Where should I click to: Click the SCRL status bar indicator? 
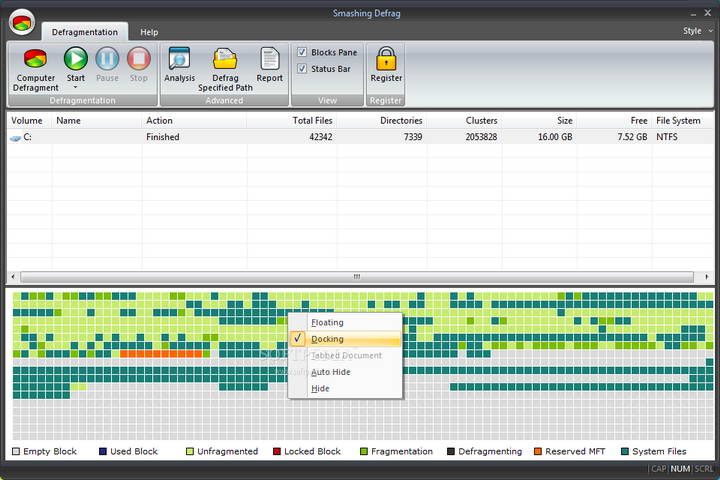[x=703, y=469]
